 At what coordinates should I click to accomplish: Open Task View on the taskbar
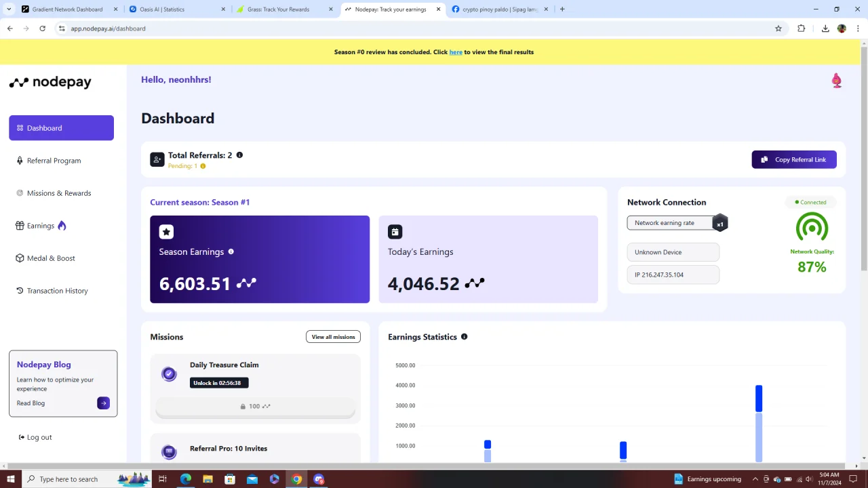point(163,479)
